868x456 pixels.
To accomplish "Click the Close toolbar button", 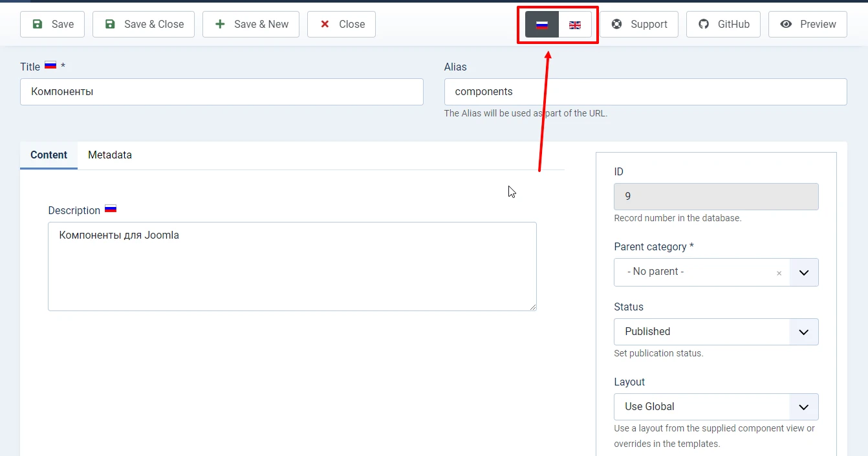I will [x=342, y=24].
